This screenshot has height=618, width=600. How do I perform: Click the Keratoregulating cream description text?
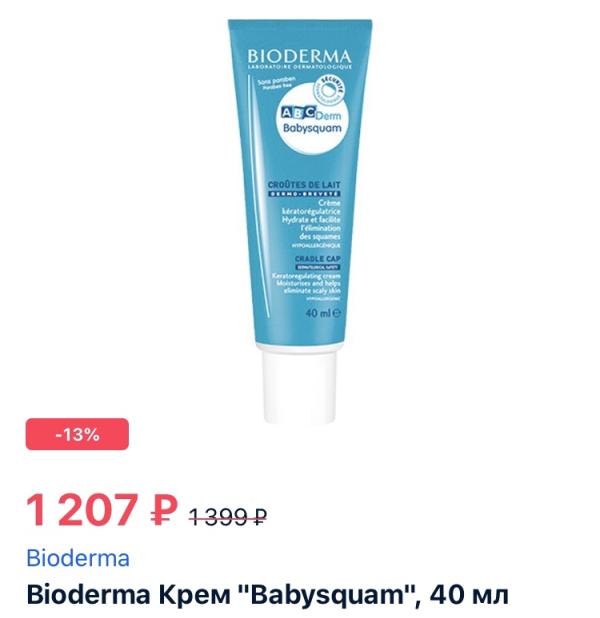(x=306, y=283)
